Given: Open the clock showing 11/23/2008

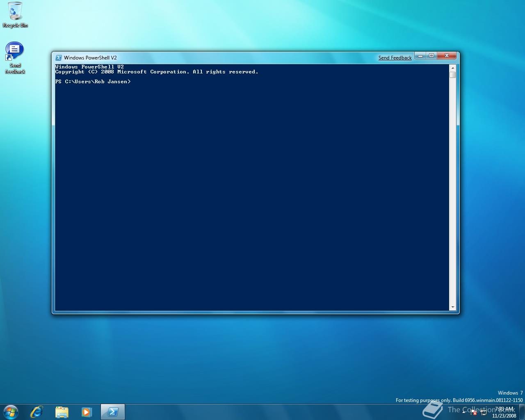Looking at the screenshot, I should click(x=504, y=412).
